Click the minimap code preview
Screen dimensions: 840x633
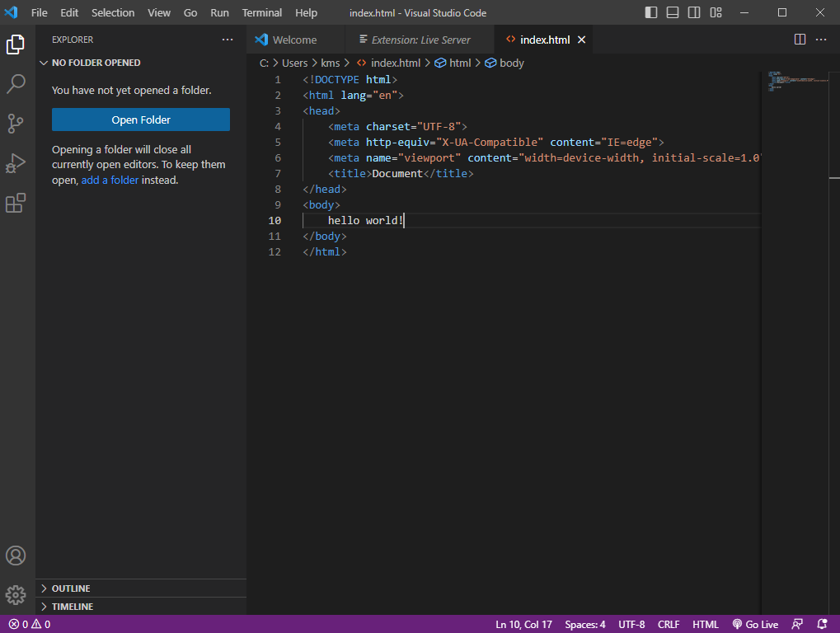coord(797,82)
